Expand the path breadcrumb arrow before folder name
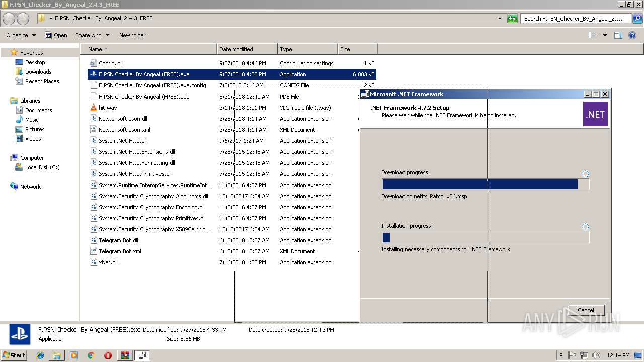This screenshot has width=644, height=362. 51,19
